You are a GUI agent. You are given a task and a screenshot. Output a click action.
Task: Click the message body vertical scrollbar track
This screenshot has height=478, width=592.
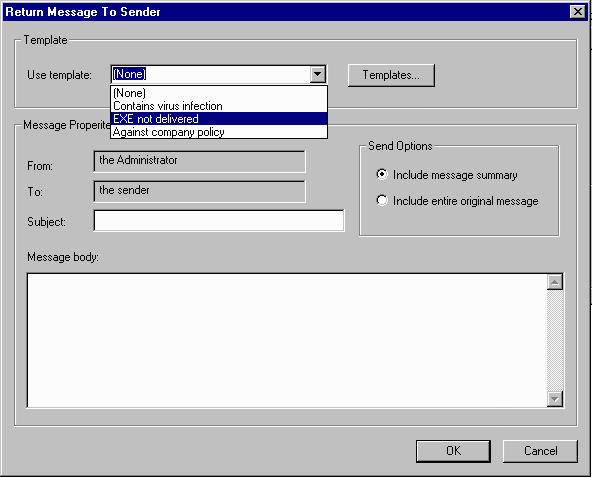click(555, 340)
